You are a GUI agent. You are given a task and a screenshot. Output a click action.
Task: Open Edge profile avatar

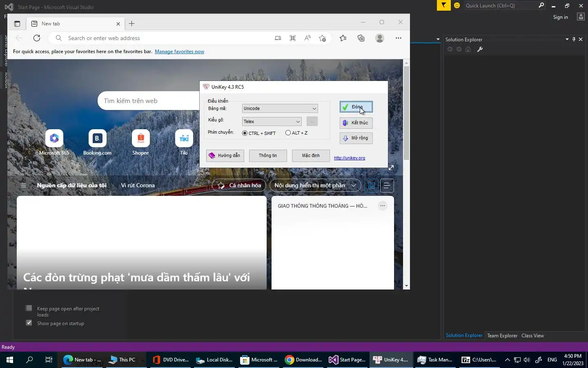tap(380, 38)
